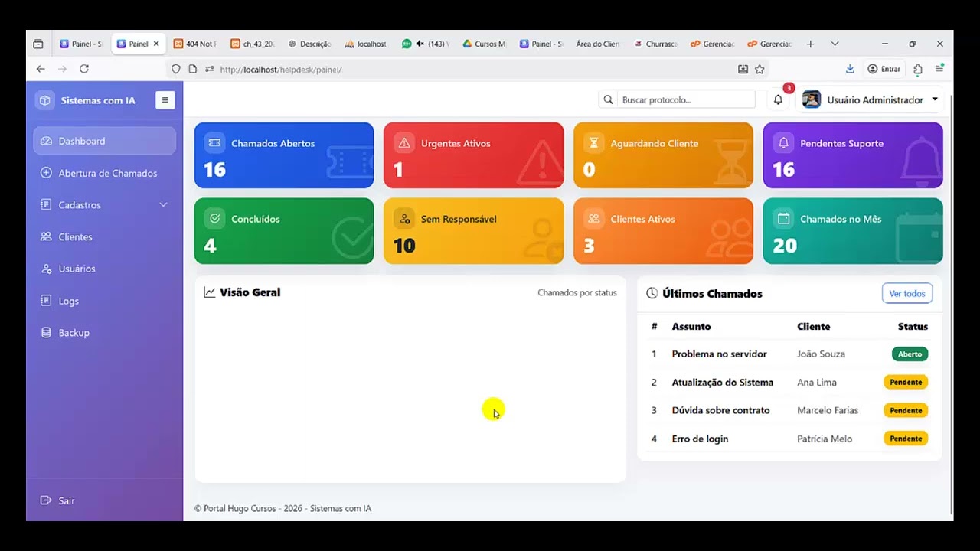Viewport: 980px width, 551px height.
Task: Click the hourglass icon on Aguardando Cliente
Action: point(593,143)
